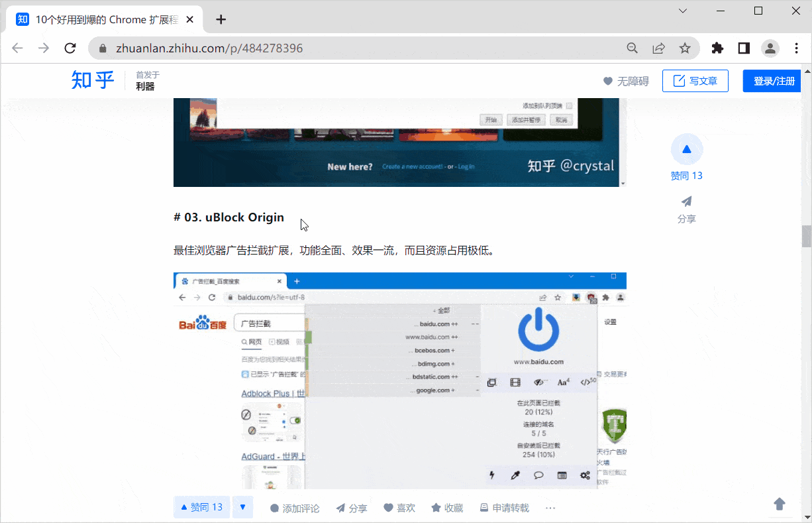Screen dimensions: 812x523
Task: Open the 利器 column link
Action: tap(145, 86)
